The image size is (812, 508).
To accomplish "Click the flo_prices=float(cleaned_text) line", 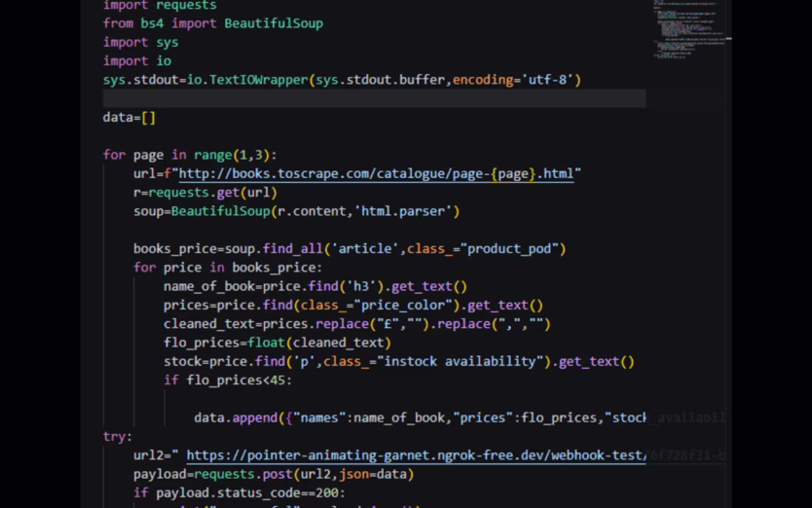I will click(277, 343).
